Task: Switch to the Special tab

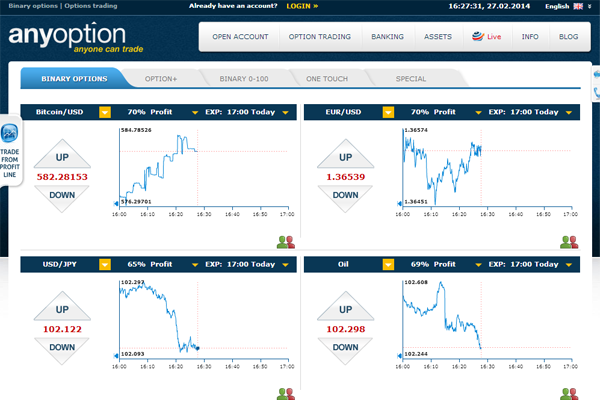Action: pos(411,79)
